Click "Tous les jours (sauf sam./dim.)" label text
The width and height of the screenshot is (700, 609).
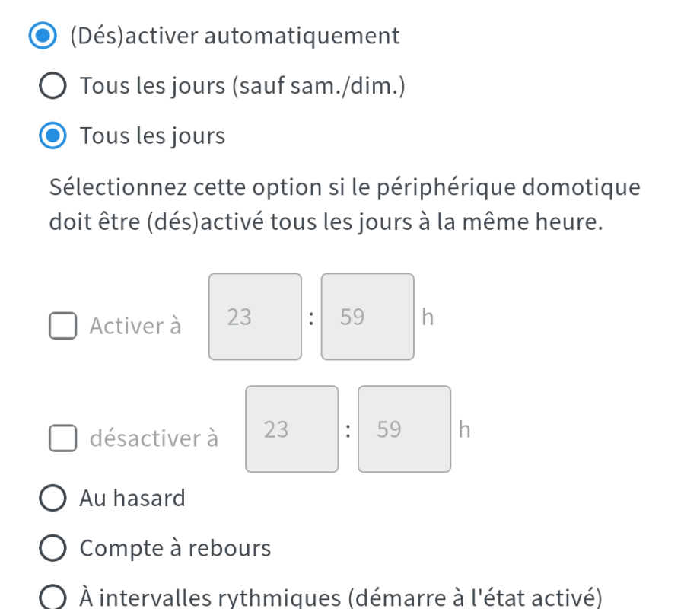[242, 87]
